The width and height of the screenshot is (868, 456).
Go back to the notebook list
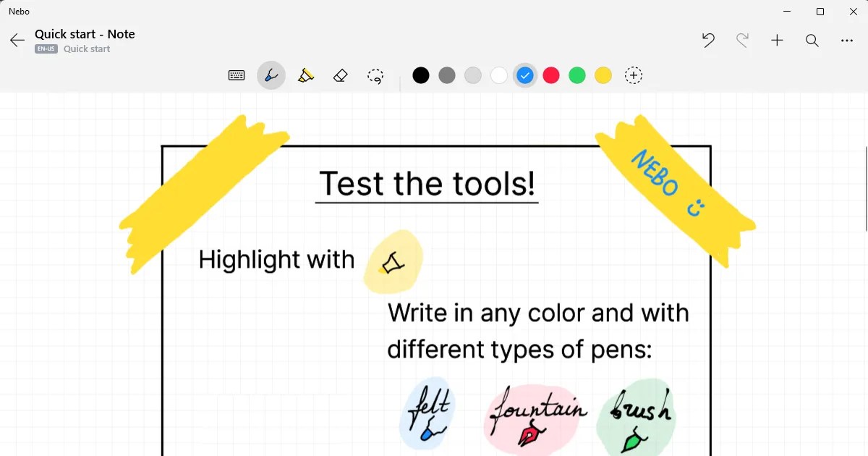pyautogui.click(x=16, y=41)
